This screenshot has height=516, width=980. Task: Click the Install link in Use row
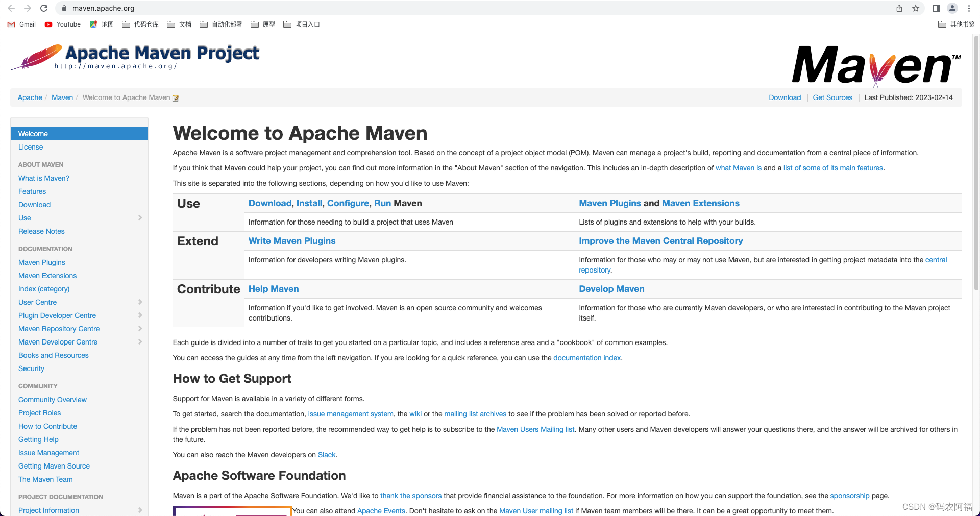(x=309, y=203)
